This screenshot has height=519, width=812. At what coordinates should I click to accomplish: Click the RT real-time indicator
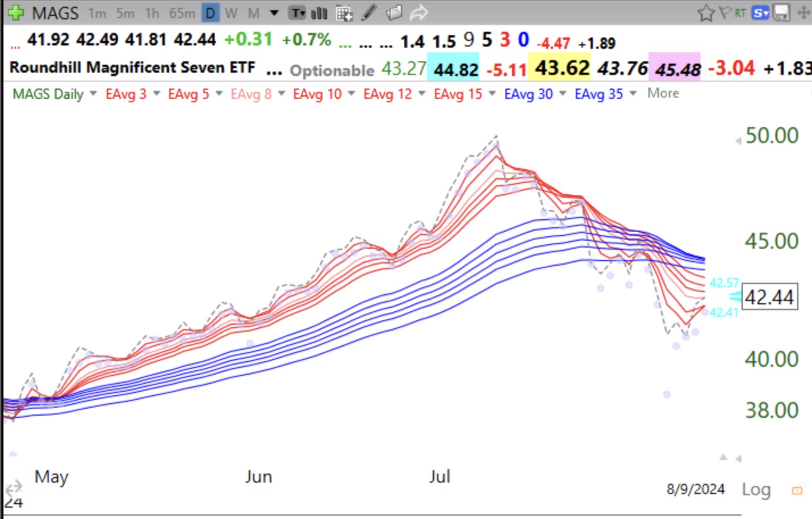[739, 12]
